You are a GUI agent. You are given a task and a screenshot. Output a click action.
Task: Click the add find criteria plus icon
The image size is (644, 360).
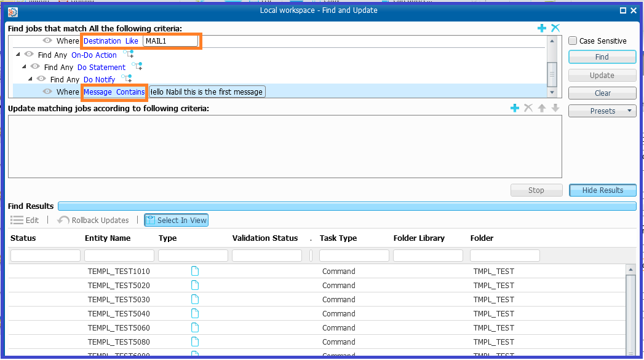[x=542, y=28]
